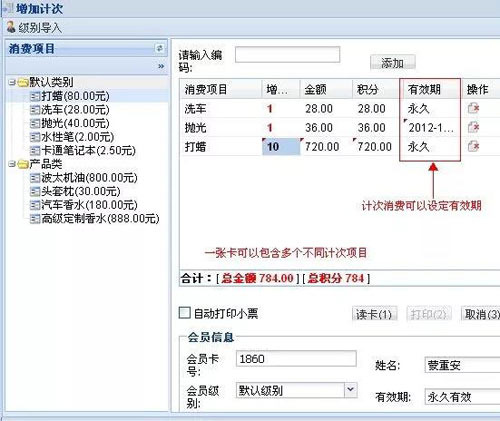Click the 28.00 points cell for 洗车

[376, 109]
